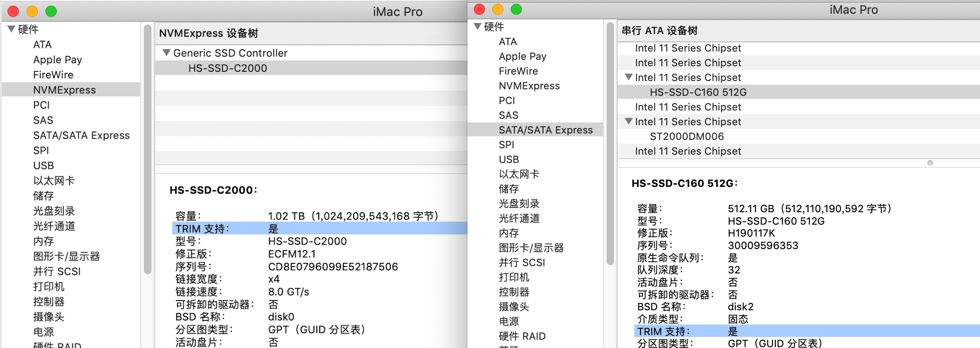The height and width of the screenshot is (348, 980).
Task: Select PCI in left window sidebar
Action: [x=41, y=105]
